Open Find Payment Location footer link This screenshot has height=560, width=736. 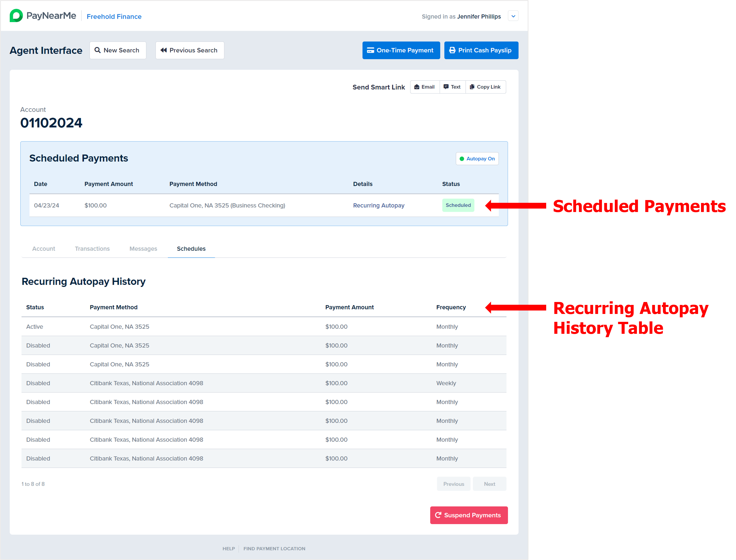(x=274, y=548)
